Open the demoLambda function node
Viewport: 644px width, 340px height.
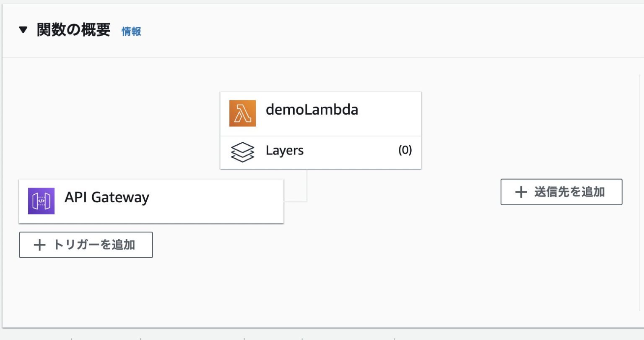pyautogui.click(x=321, y=113)
